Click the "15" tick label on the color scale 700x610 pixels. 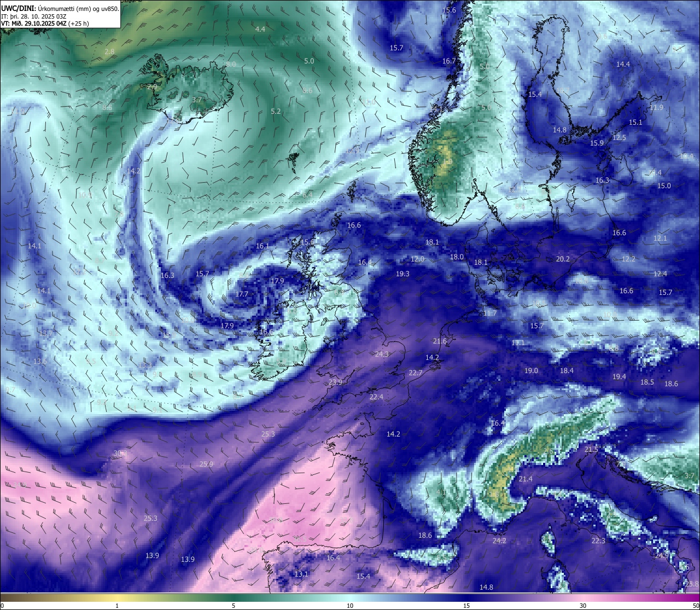coord(466,606)
